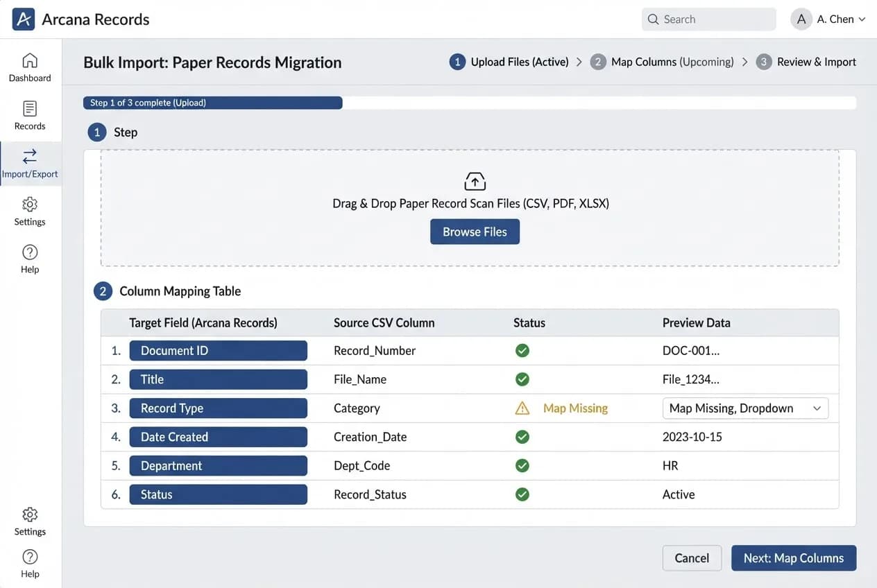The height and width of the screenshot is (588, 877).
Task: Select the Department target field chip
Action: coord(219,466)
